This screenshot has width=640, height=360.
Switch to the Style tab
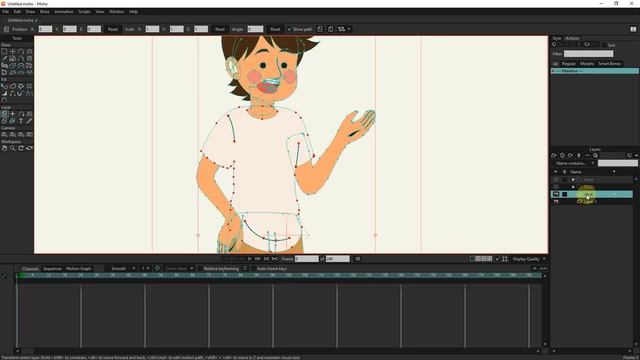(x=557, y=38)
